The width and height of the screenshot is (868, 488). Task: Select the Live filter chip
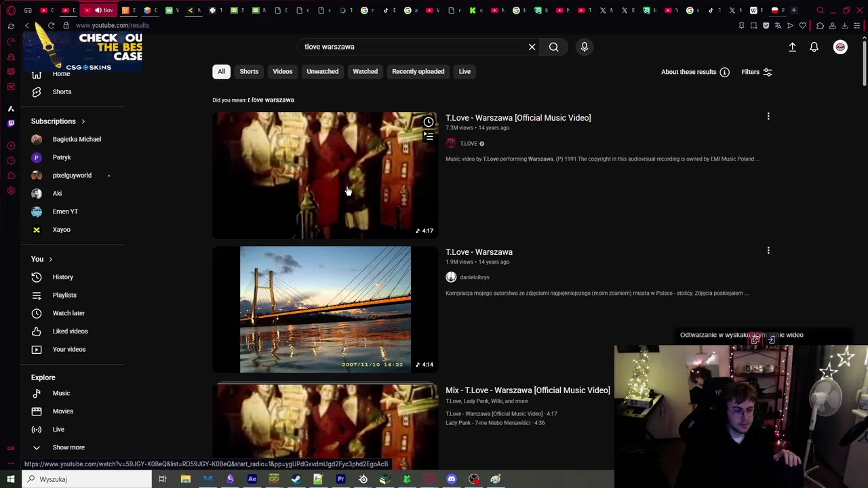coord(465,72)
